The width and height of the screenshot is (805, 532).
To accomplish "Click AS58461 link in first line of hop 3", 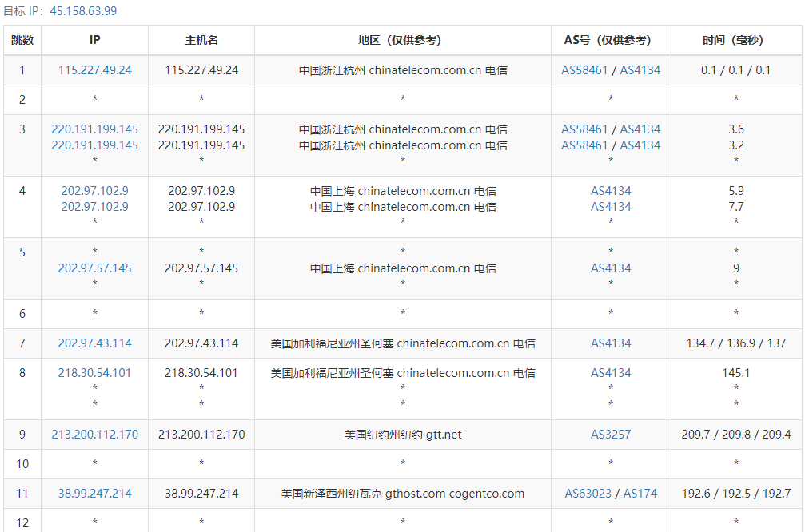I will tap(584, 129).
